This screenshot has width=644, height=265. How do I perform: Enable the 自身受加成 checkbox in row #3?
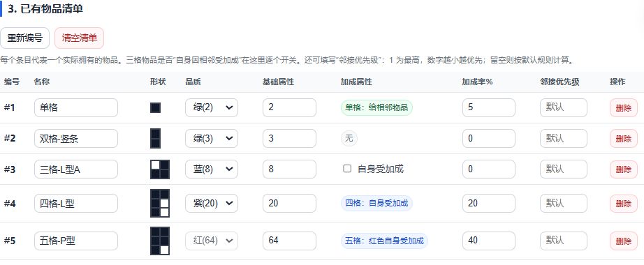click(347, 169)
